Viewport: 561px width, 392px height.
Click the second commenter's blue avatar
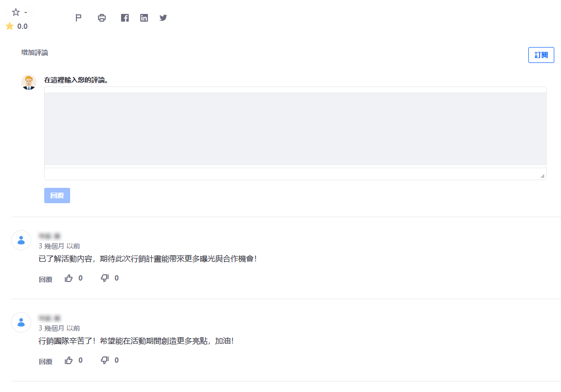21,322
